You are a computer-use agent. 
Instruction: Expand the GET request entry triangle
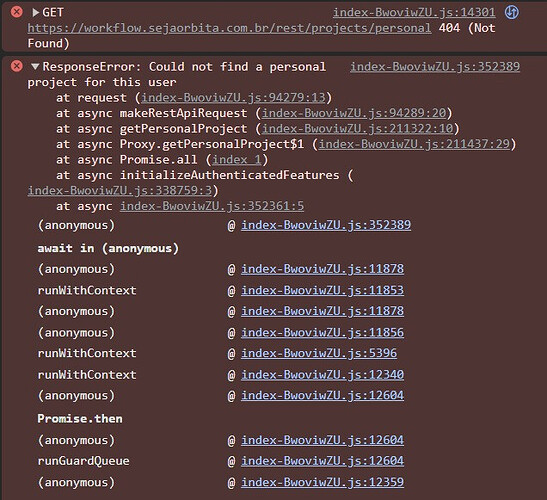(x=35, y=13)
